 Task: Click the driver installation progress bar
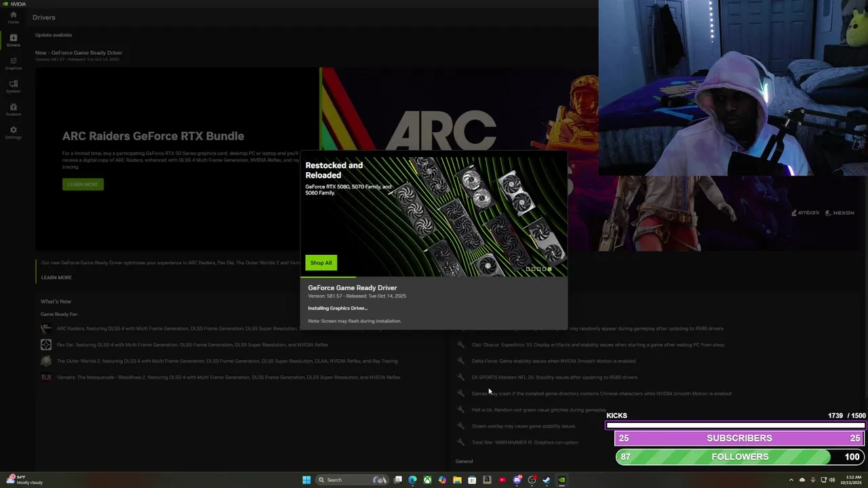434,277
